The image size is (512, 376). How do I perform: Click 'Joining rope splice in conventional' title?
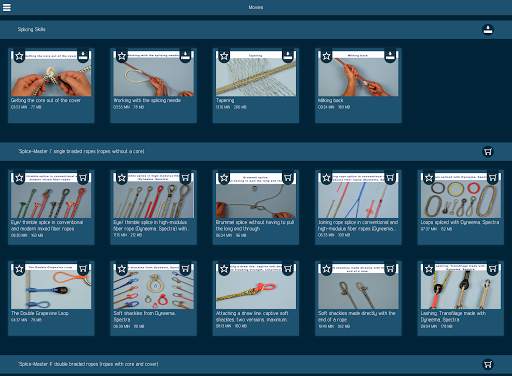(x=358, y=225)
